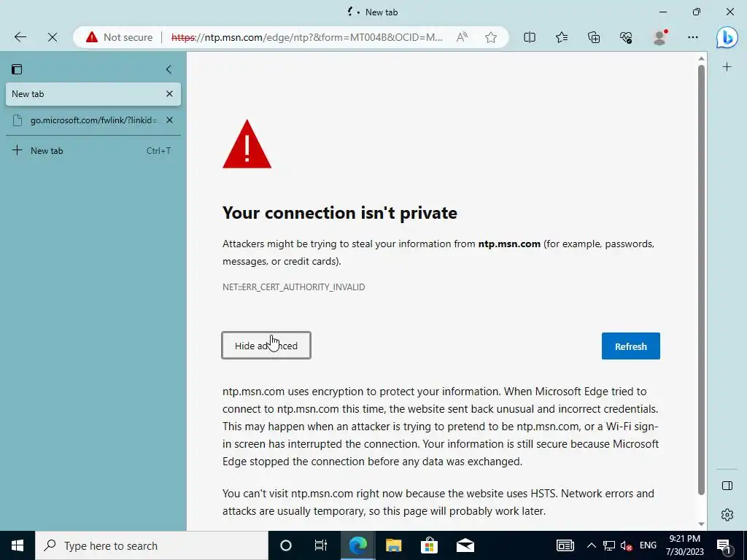Go back using the back arrow
Viewport: 747px width, 560px height.
(20, 37)
